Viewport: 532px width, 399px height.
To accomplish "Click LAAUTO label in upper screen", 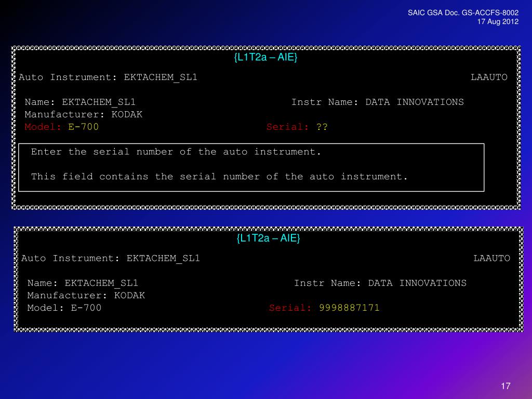I will [x=489, y=77].
